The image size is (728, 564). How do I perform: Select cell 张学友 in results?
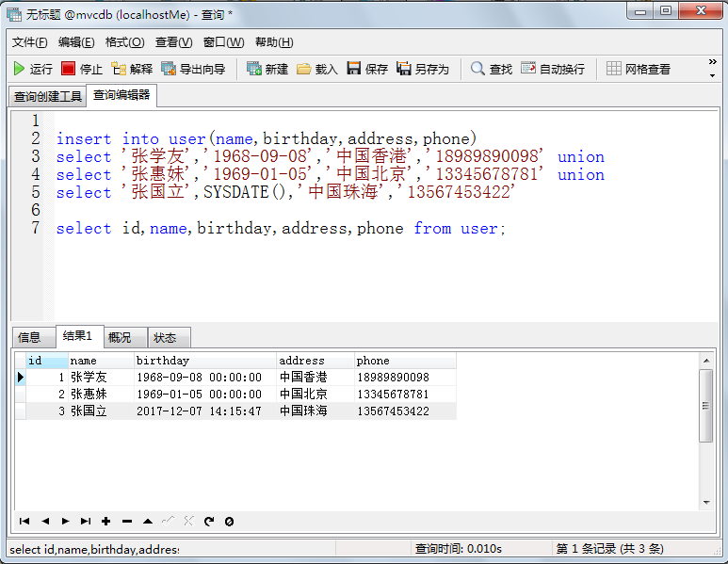tap(101, 377)
